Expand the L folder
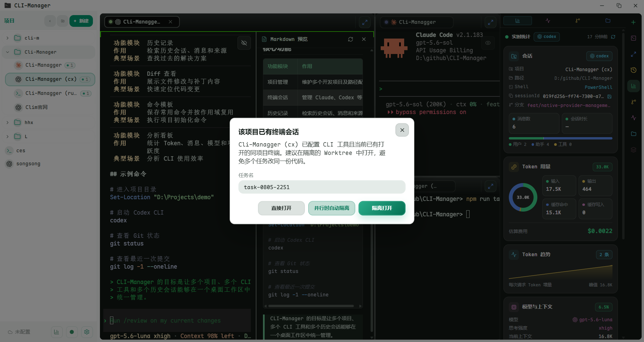Viewport: 644px width, 342px height. click(x=7, y=136)
